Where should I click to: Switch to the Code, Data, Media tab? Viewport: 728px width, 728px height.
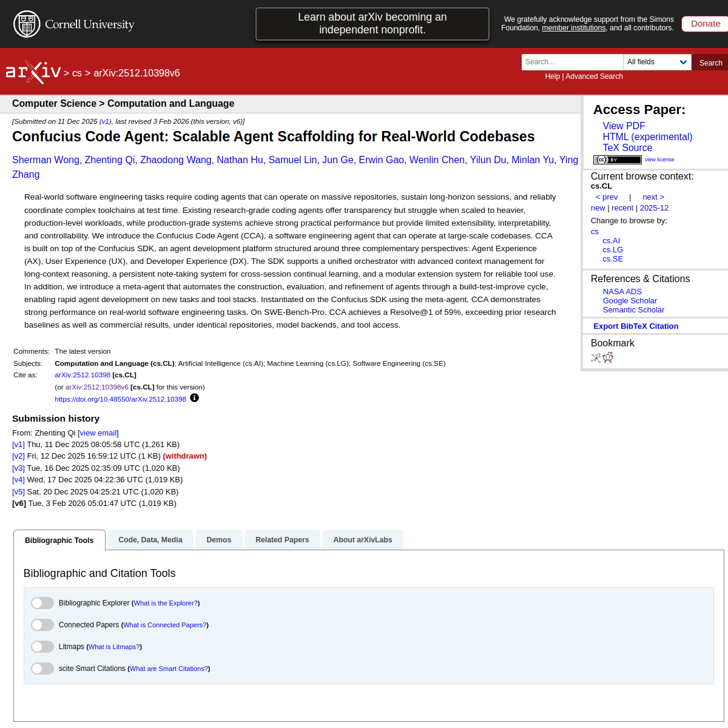(150, 540)
